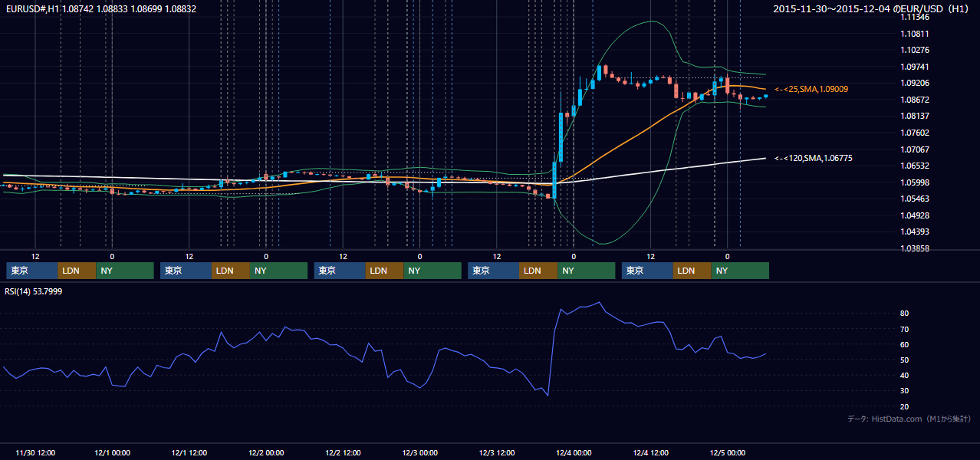Click price axis label 1.08137
980x460 pixels.
915,116
